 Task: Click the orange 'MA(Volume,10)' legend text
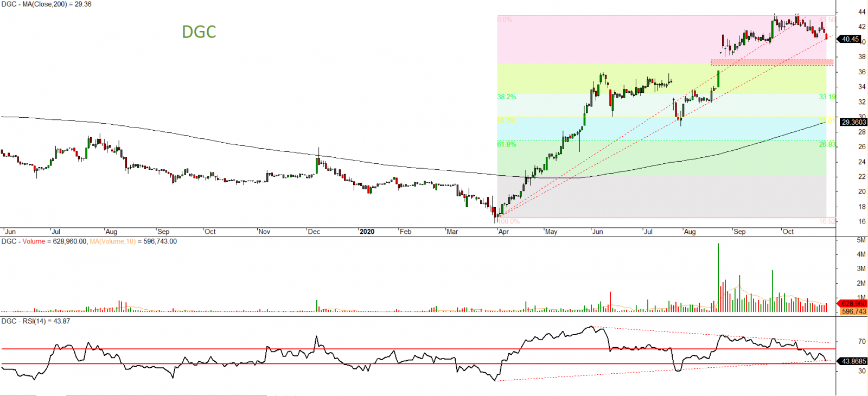(x=112, y=241)
